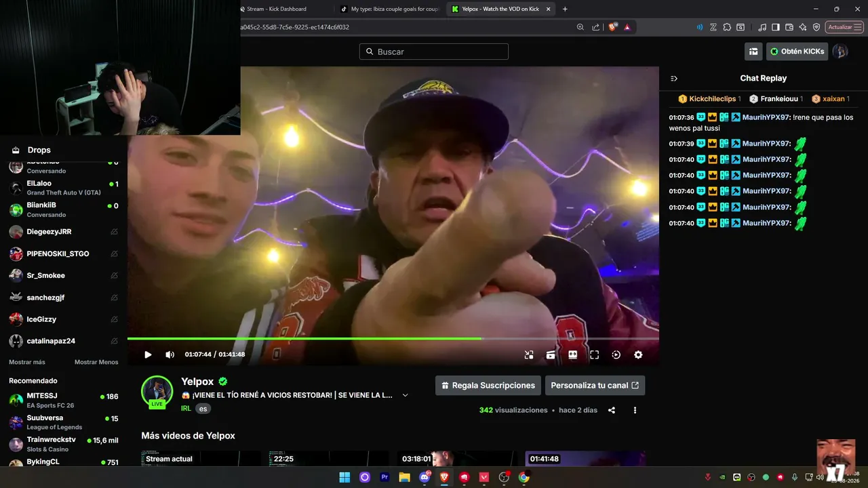Open Leo AI sparkle icon
The image size is (868, 488).
(803, 27)
